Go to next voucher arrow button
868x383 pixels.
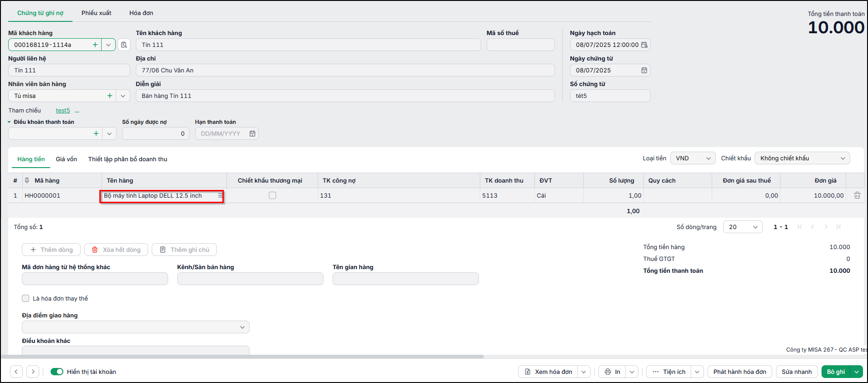33,372
